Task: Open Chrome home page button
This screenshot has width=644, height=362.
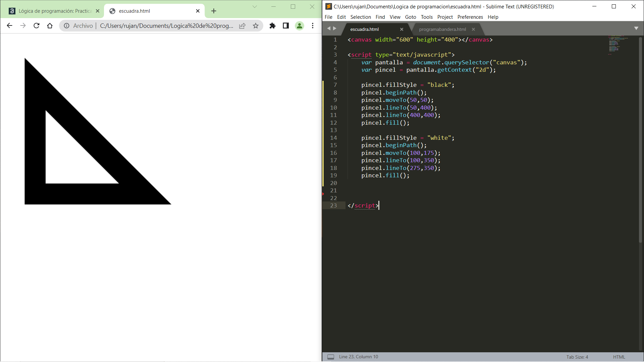Action: (50, 26)
